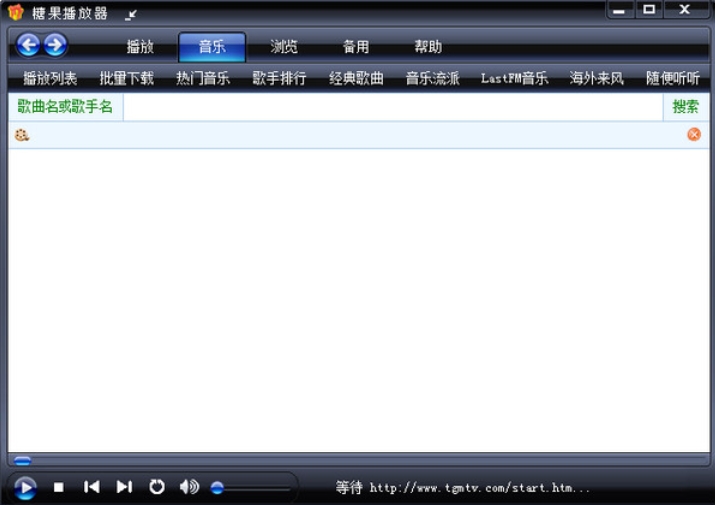Go to 热门音乐 section

(x=203, y=78)
